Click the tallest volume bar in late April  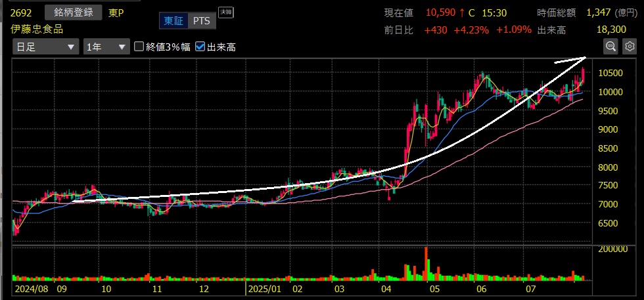(x=426, y=263)
